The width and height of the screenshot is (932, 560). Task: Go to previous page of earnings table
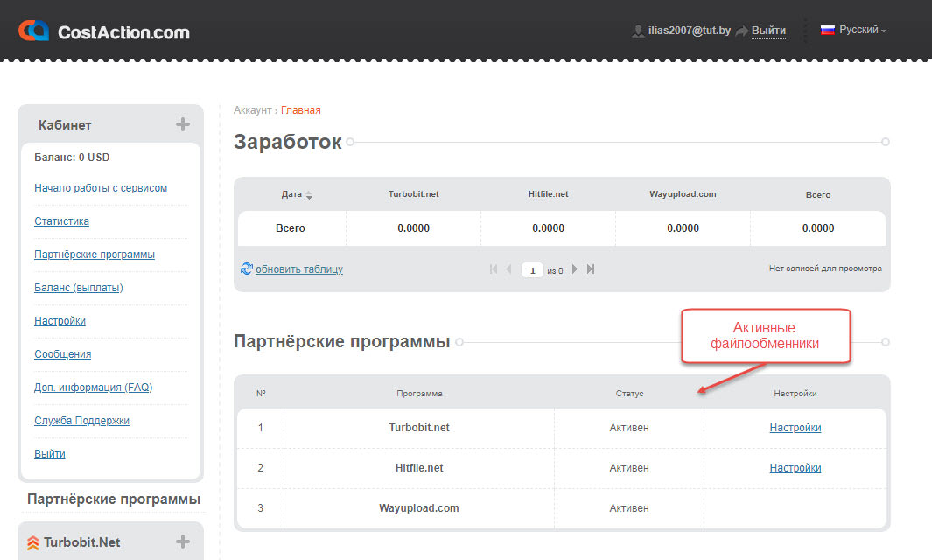point(508,269)
